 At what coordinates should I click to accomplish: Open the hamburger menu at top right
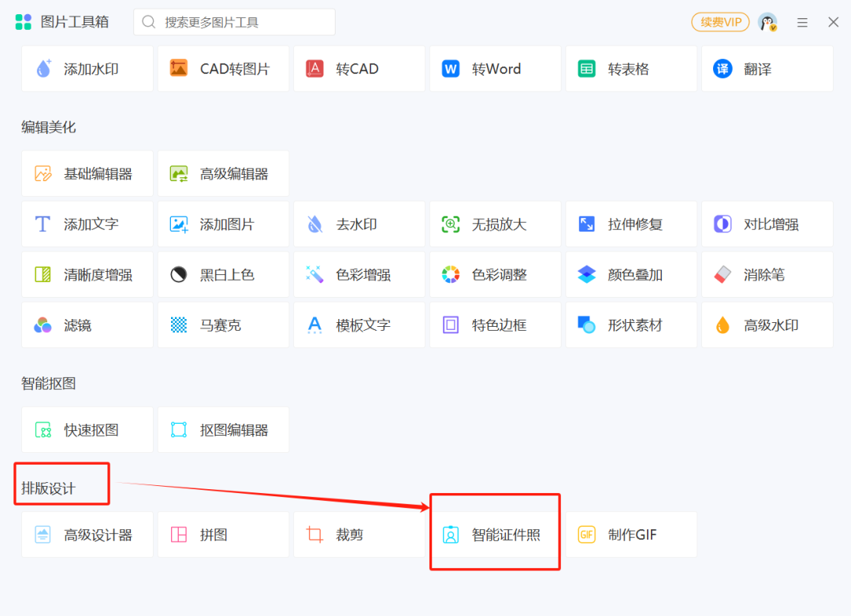click(802, 22)
